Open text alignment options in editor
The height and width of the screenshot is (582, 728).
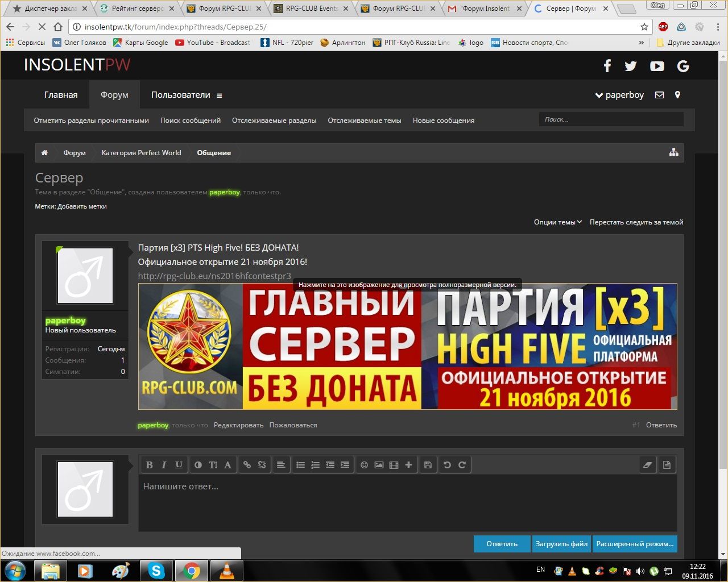(281, 465)
